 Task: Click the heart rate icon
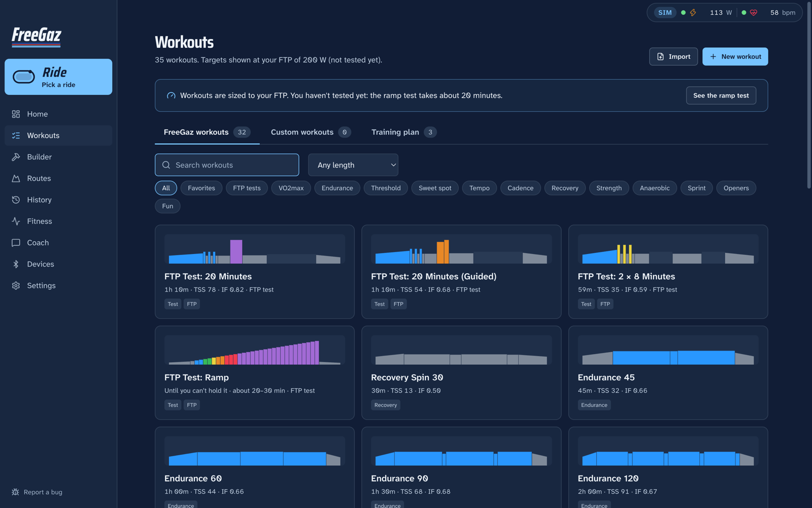coord(754,13)
